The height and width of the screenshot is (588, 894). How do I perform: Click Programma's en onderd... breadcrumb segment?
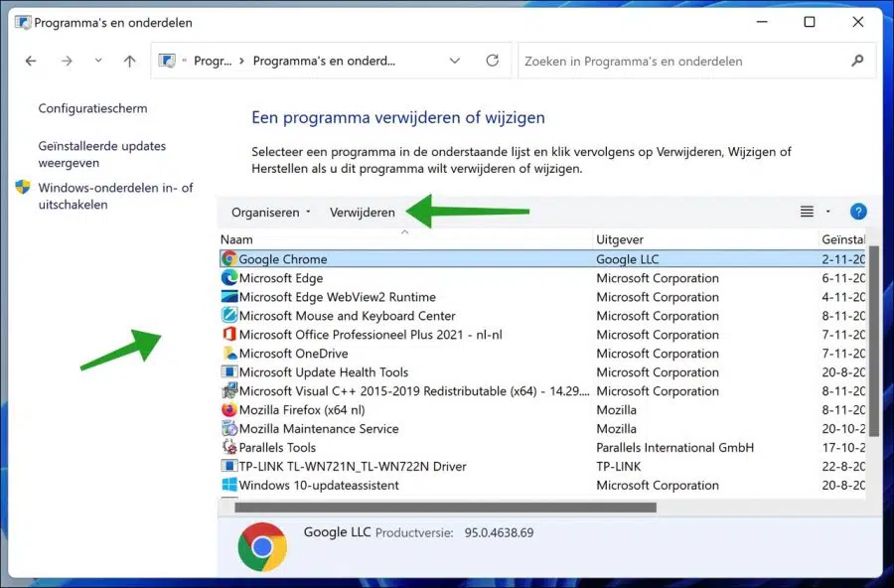(324, 61)
